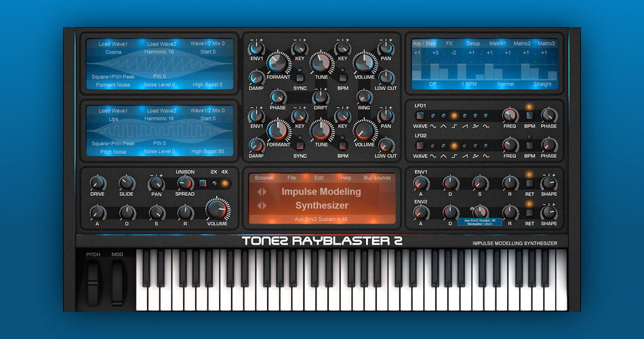The width and height of the screenshot is (644, 339).
Task: Switch to the Matrix3 tab
Action: [x=546, y=43]
